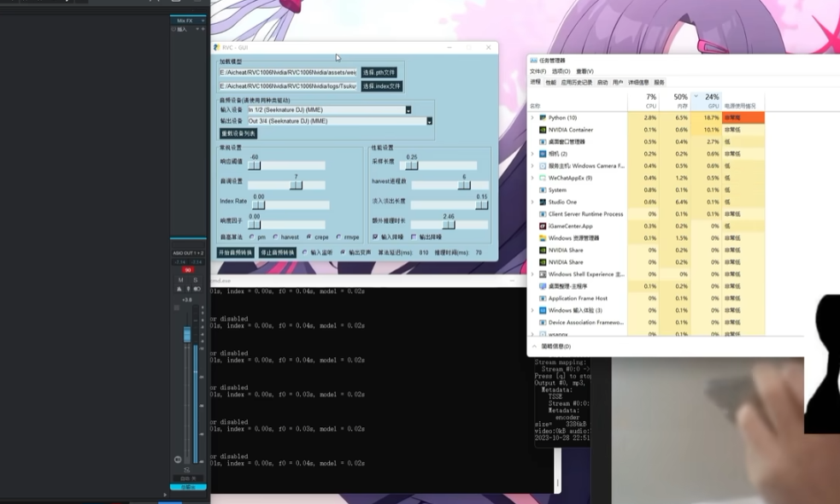Viewport: 840px width, 504px height.
Task: Open the 输出设备 dropdown arrow
Action: tap(429, 121)
